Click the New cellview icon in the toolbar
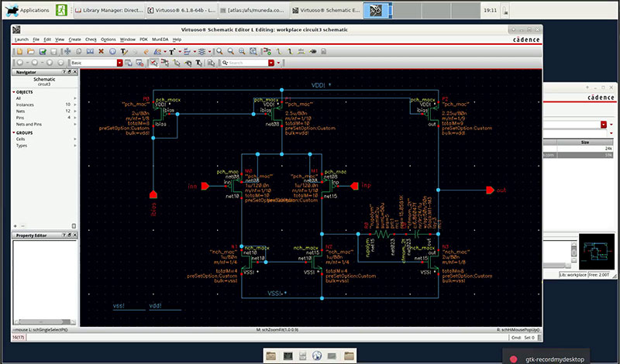Image resolution: width=620 pixels, height=364 pixels. click(19, 51)
